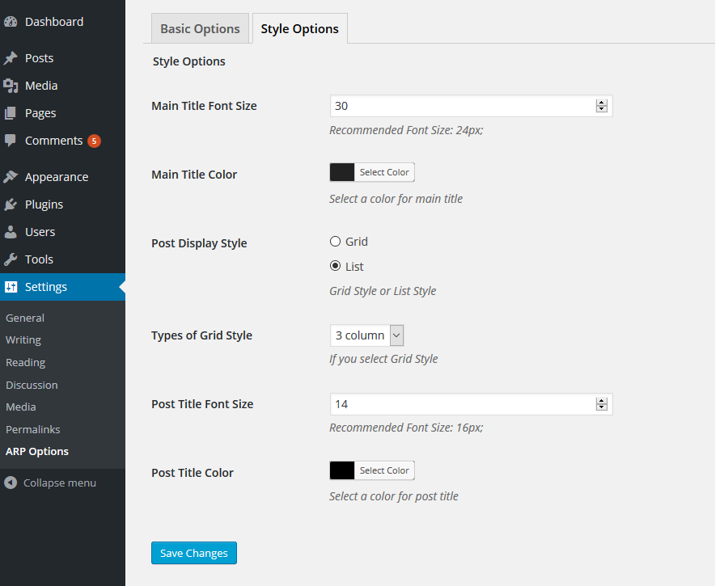Click the 'Grid Style or List Style' hint
Screen dimensions: 728x586
click(x=383, y=291)
